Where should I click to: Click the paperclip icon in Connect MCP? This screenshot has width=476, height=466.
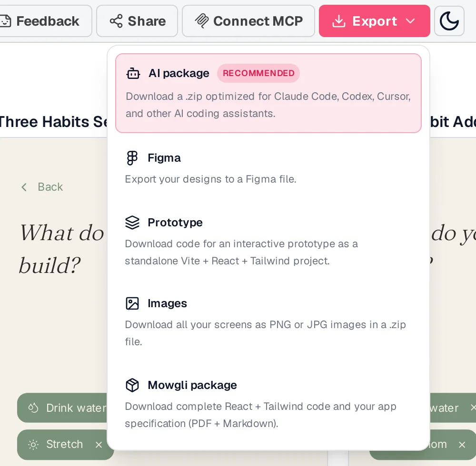(x=201, y=21)
